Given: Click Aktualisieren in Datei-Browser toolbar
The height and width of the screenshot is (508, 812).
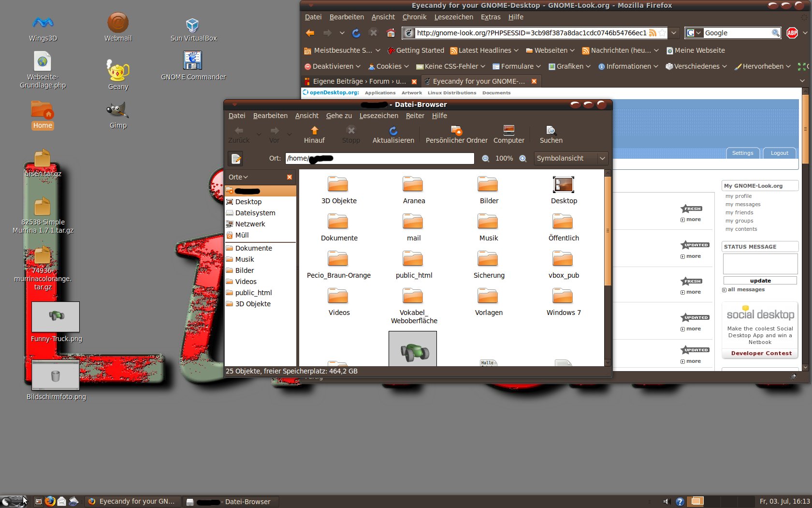Looking at the screenshot, I should tap(393, 134).
